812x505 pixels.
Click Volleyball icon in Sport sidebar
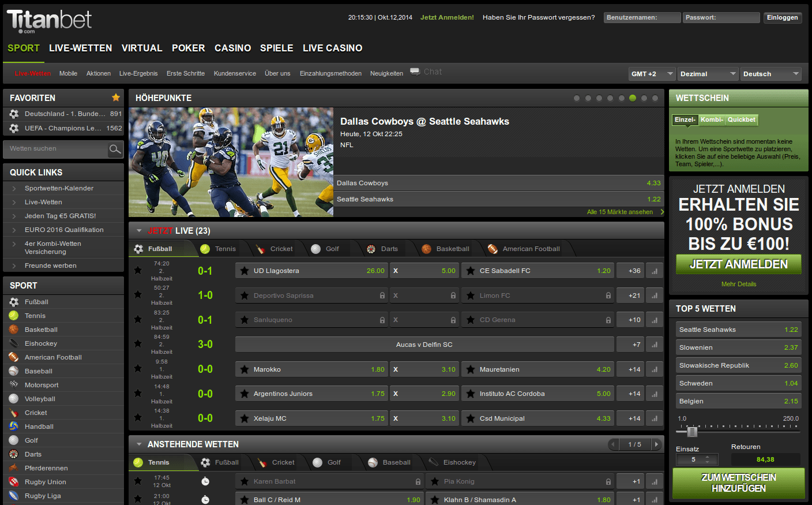pos(14,399)
